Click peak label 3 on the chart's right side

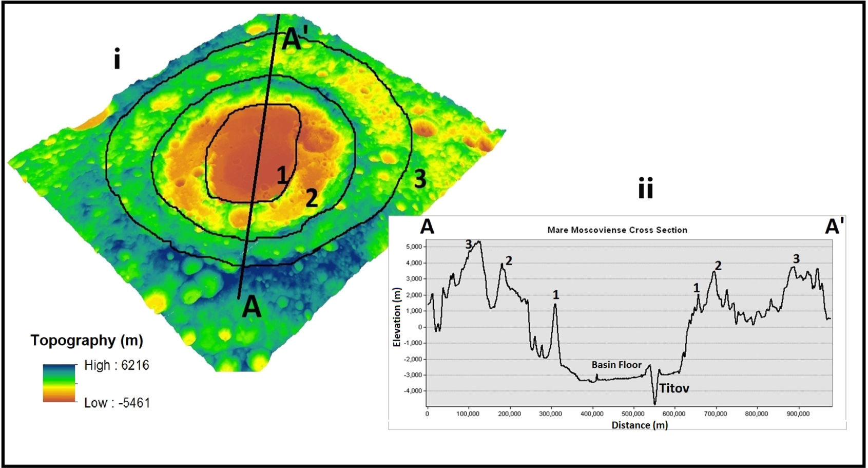(796, 259)
